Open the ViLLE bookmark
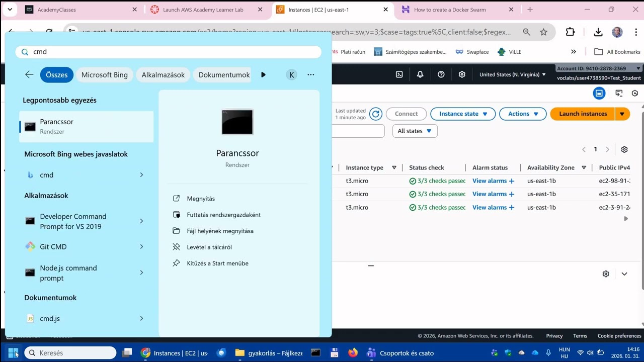 509,52
